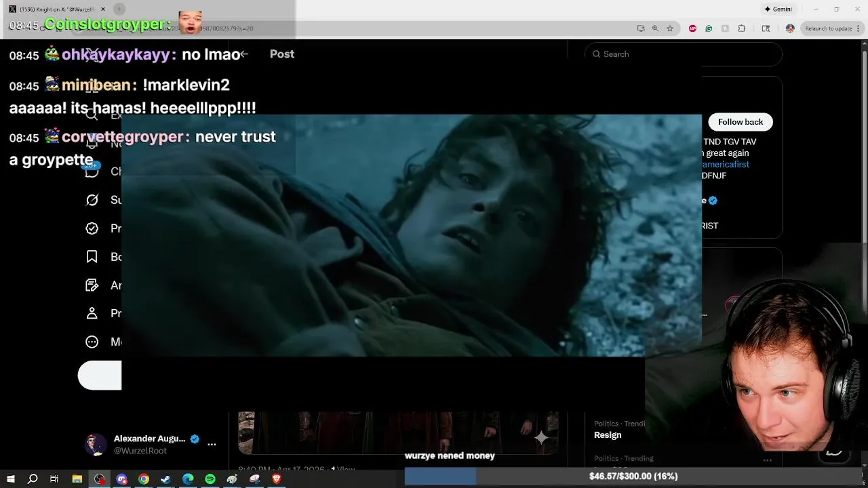Open the More circle icon in sidebar

92,342
